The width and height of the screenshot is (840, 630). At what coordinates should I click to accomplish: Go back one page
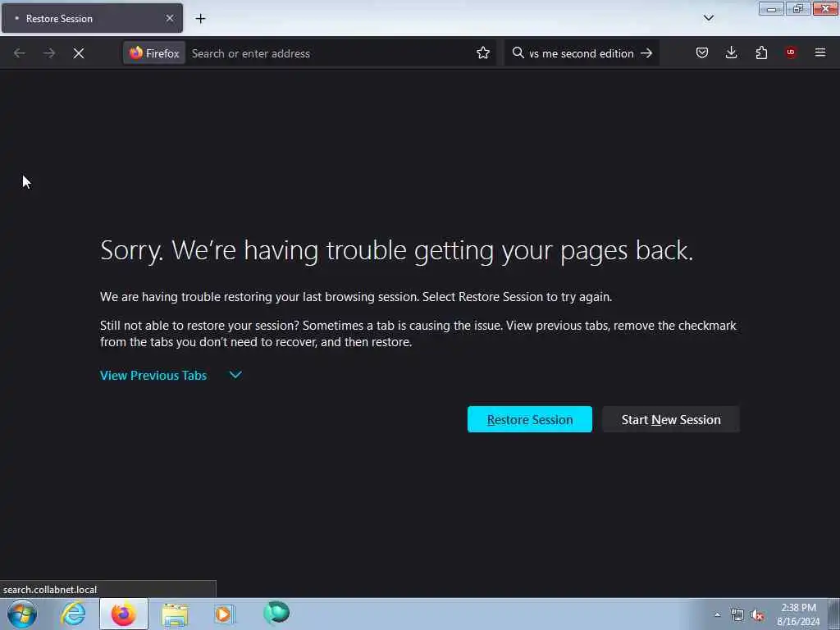20,53
